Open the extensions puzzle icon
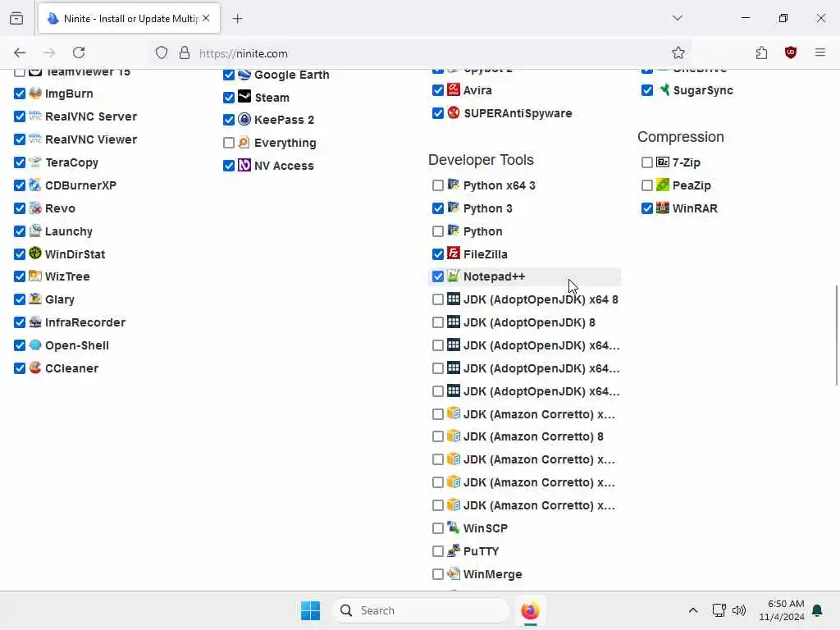 [762, 52]
